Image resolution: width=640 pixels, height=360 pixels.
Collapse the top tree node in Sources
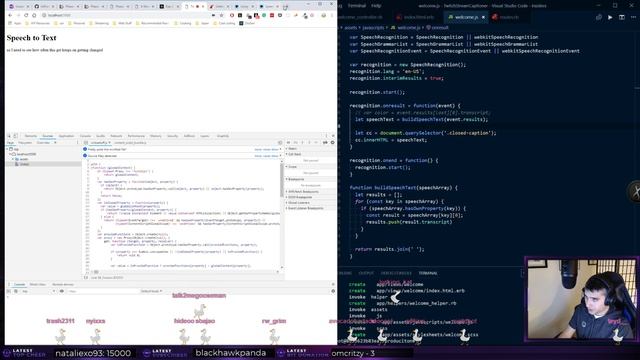click(7, 149)
